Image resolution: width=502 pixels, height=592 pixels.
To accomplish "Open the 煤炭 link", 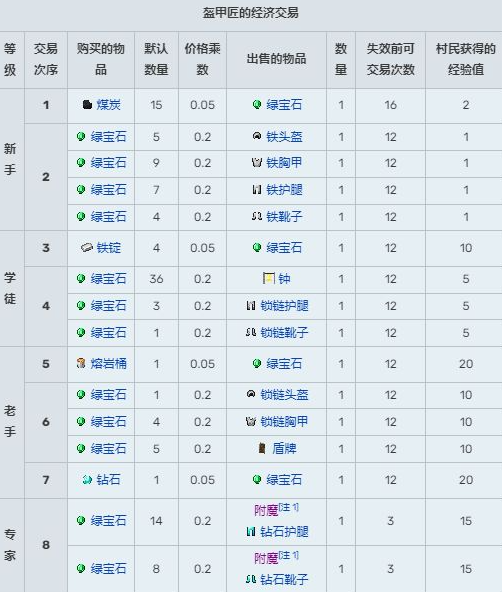I will 108,105.
